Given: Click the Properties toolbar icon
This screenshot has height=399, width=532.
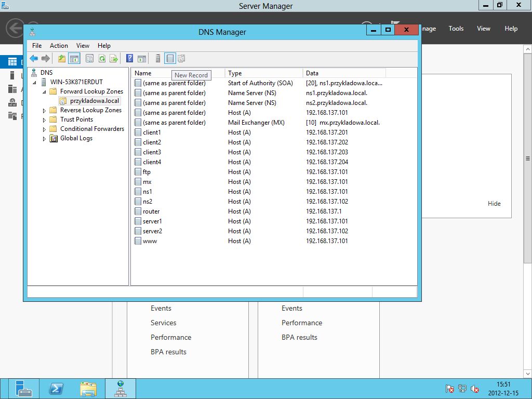Looking at the screenshot, I should [x=89, y=59].
